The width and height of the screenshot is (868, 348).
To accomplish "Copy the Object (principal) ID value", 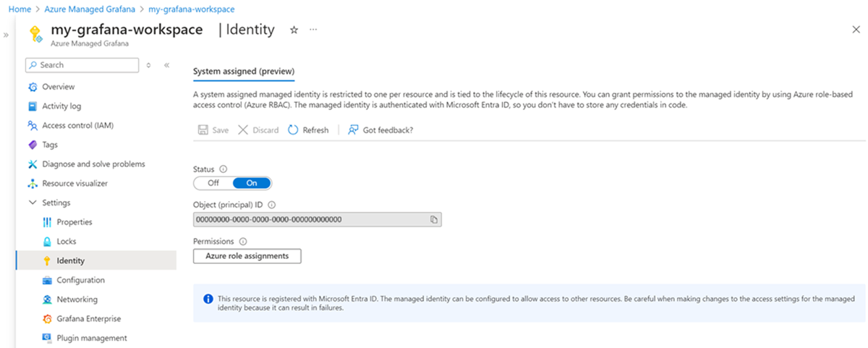I will click(434, 219).
